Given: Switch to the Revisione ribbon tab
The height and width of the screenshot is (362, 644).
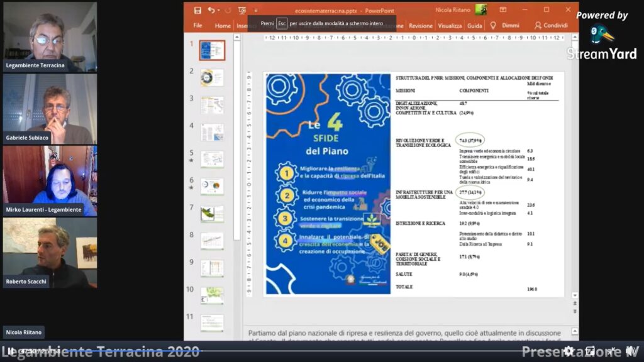Looking at the screenshot, I should click(x=421, y=26).
